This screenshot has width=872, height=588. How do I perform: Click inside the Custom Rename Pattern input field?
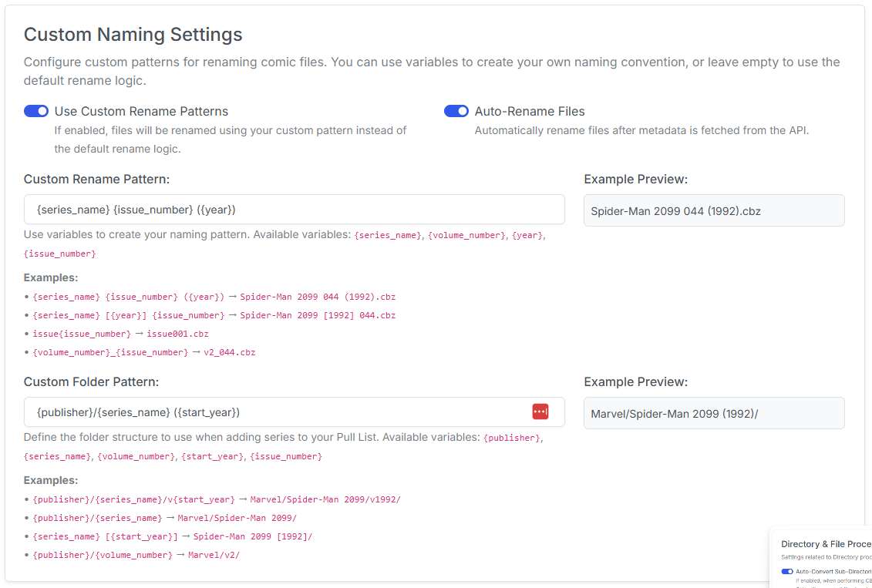[294, 210]
